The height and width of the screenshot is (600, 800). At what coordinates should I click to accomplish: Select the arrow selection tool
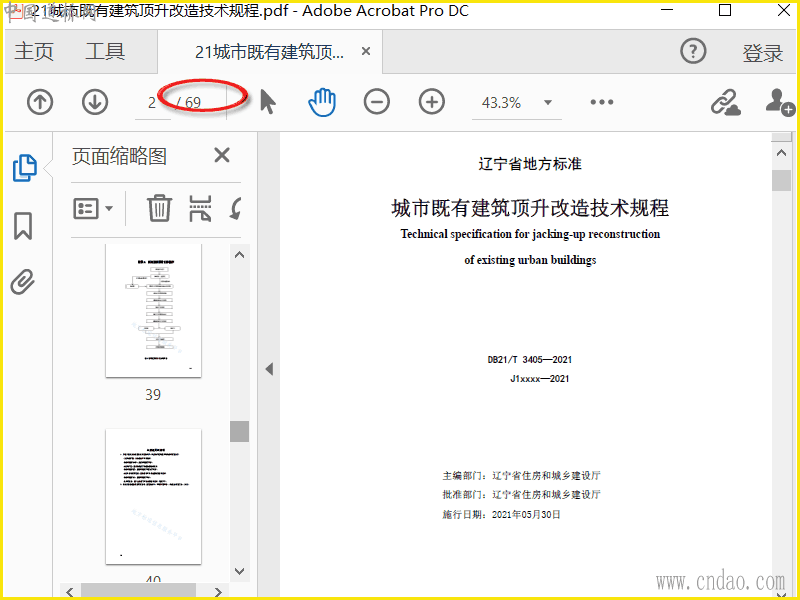pos(268,102)
